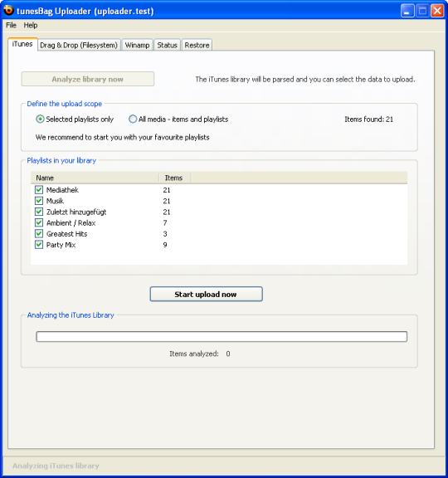Click the favourite playlists recommendation text
Image resolution: width=448 pixels, height=478 pixels.
123,137
